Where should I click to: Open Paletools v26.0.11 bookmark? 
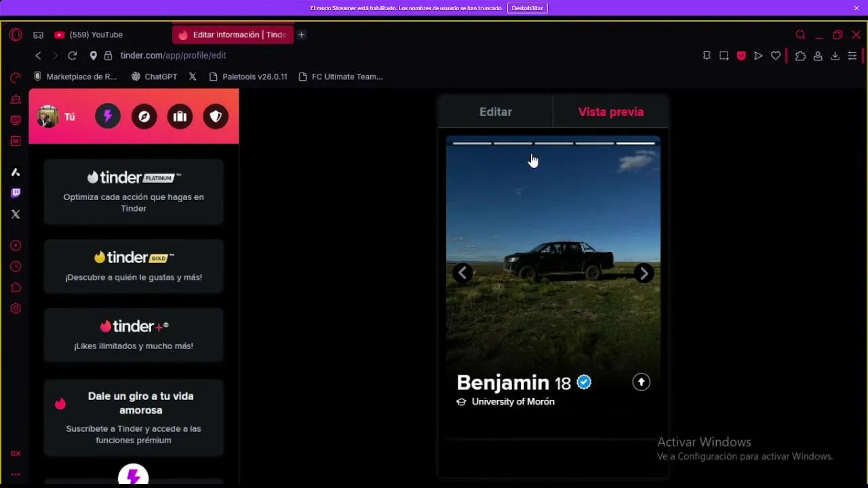pos(248,77)
